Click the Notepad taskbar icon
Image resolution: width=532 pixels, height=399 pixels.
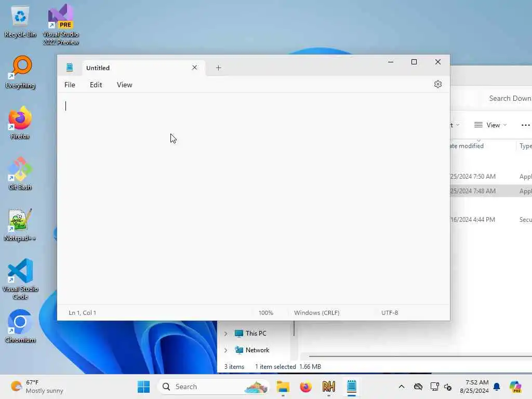click(352, 387)
